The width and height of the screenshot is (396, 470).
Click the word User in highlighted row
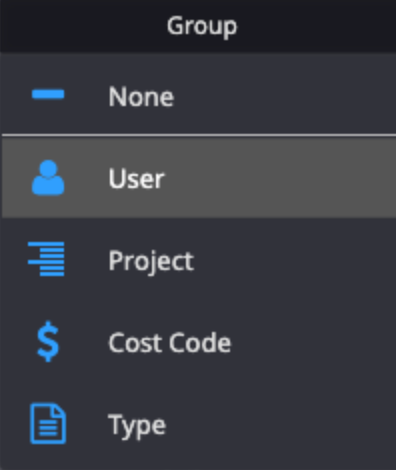[136, 178]
